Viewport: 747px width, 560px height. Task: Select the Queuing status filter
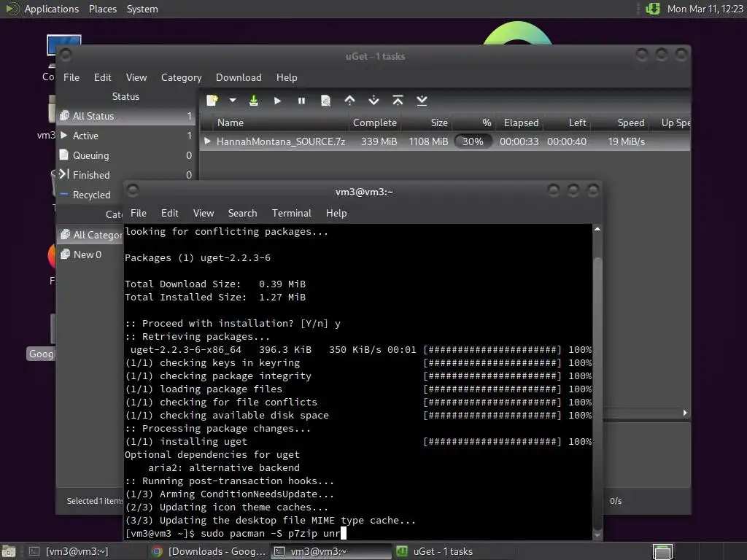(x=126, y=155)
